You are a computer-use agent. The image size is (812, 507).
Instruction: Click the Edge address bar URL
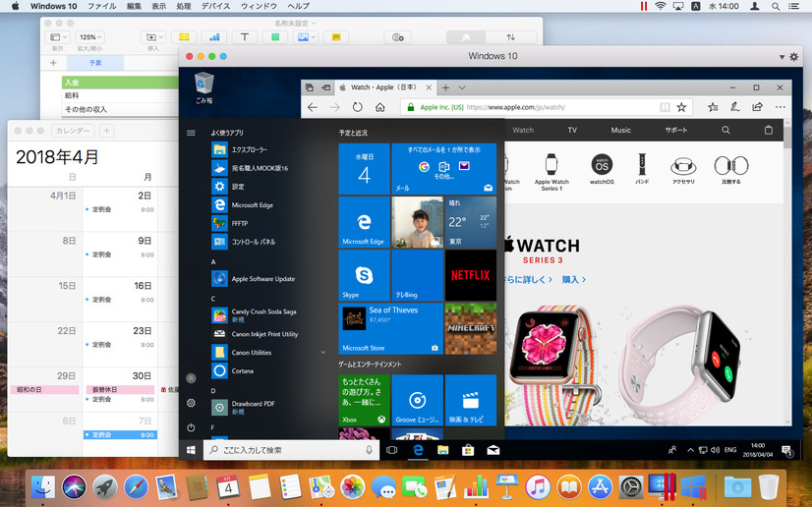pos(516,108)
